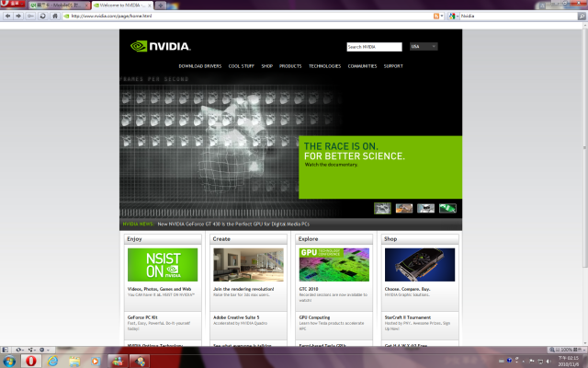Open a new tab with plus button

pyautogui.click(x=161, y=6)
